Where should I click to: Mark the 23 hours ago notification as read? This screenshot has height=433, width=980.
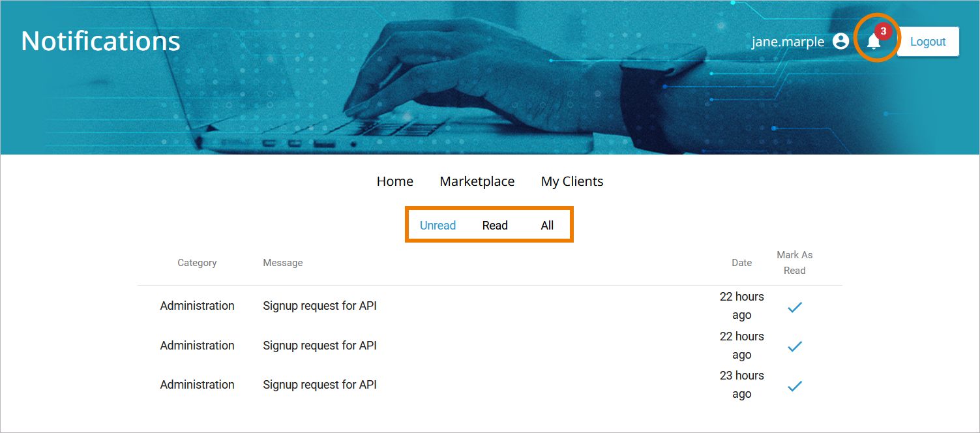pyautogui.click(x=794, y=386)
